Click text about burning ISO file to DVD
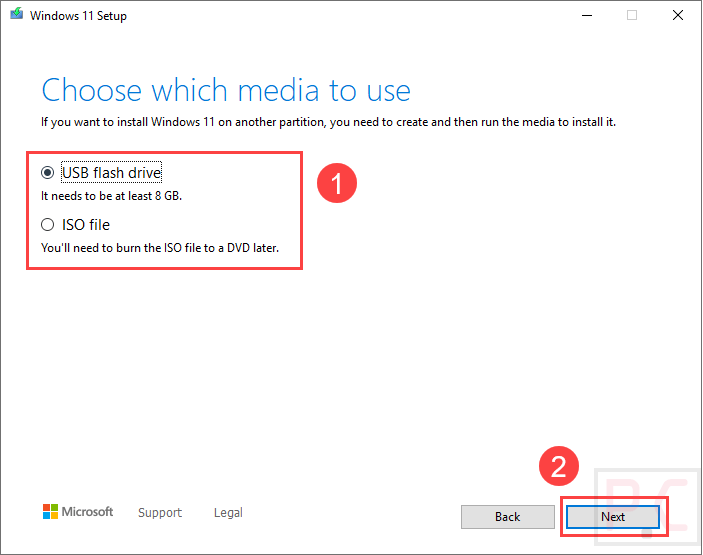This screenshot has height=555, width=703. point(160,248)
